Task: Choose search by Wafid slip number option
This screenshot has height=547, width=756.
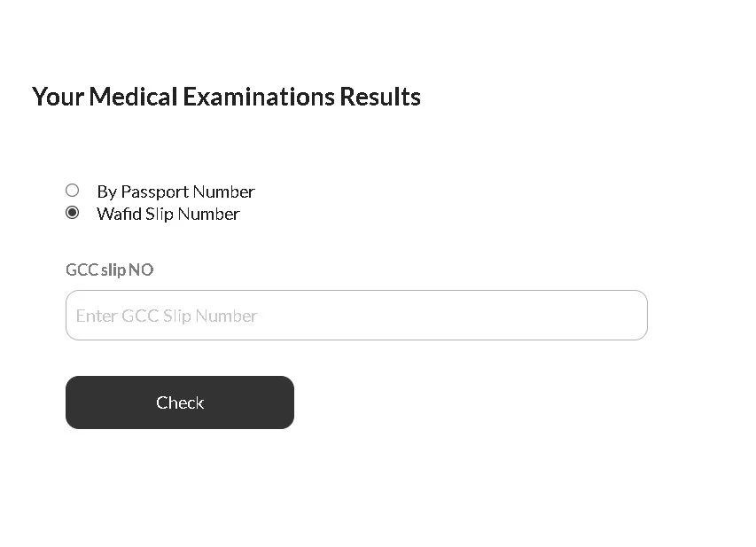Action: [x=73, y=213]
